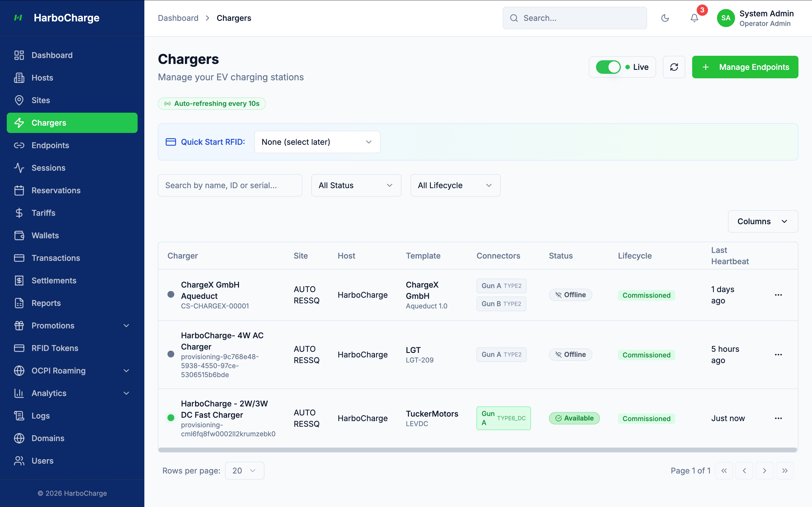The width and height of the screenshot is (812, 507).
Task: Navigate to Dashboard via breadcrumb
Action: pos(178,18)
